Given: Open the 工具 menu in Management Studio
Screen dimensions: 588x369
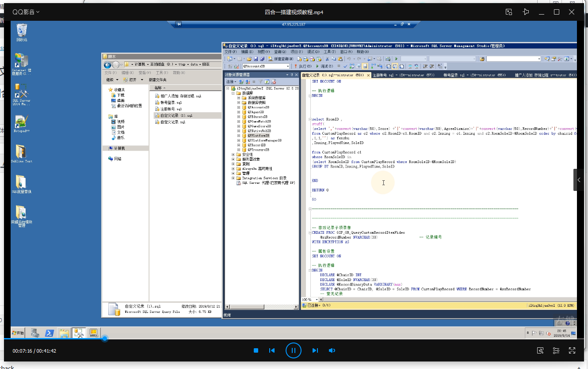Looking at the screenshot, I should tap(329, 52).
